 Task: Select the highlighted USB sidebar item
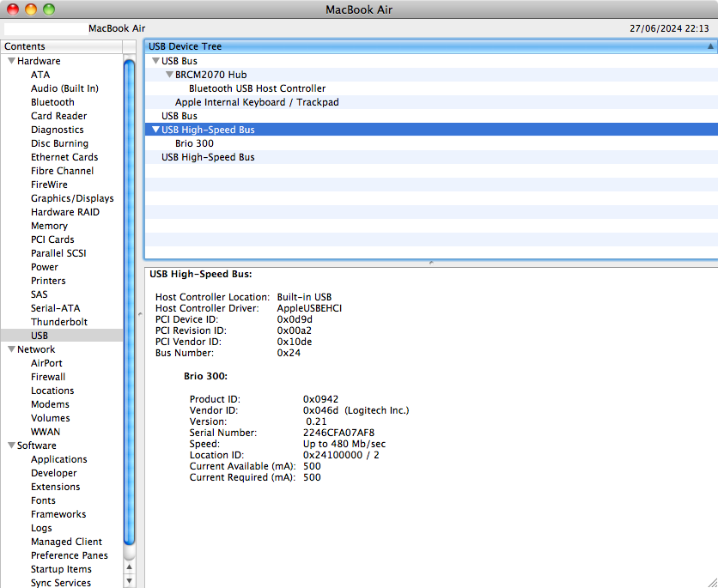62,336
